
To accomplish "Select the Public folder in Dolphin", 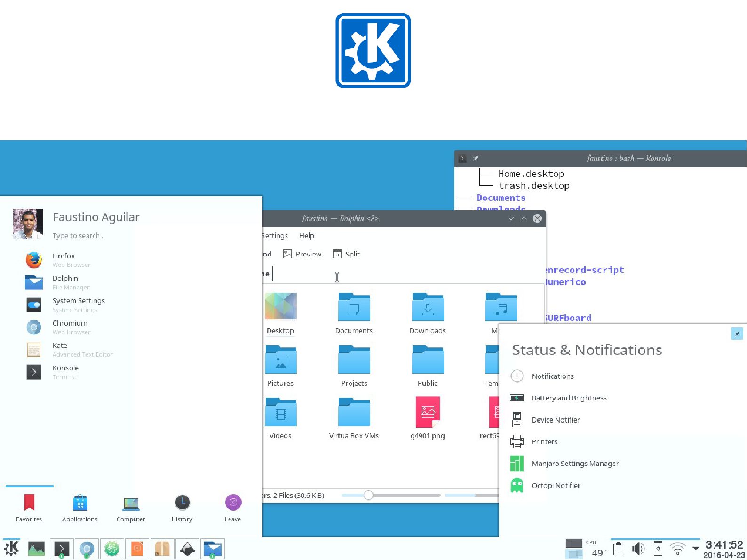I will (428, 366).
